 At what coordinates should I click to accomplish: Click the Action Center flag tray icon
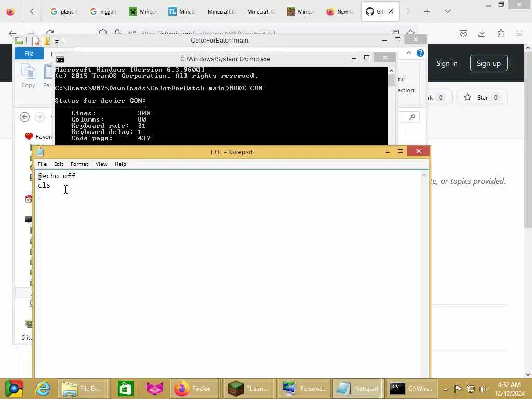(458, 389)
